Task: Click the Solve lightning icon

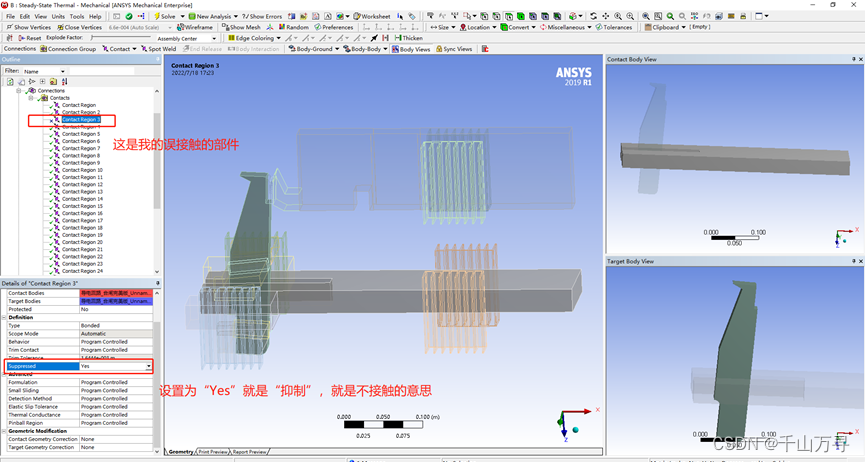Action: pyautogui.click(x=157, y=16)
